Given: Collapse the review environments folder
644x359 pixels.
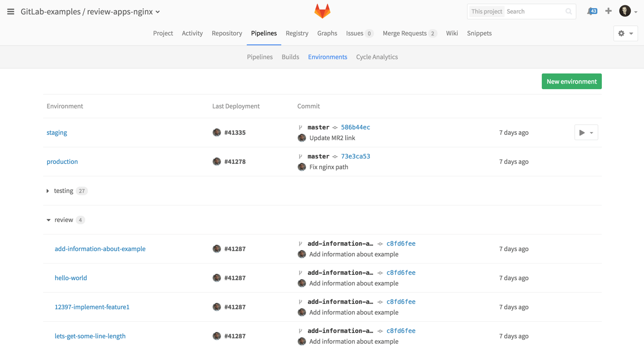Looking at the screenshot, I should click(x=48, y=220).
